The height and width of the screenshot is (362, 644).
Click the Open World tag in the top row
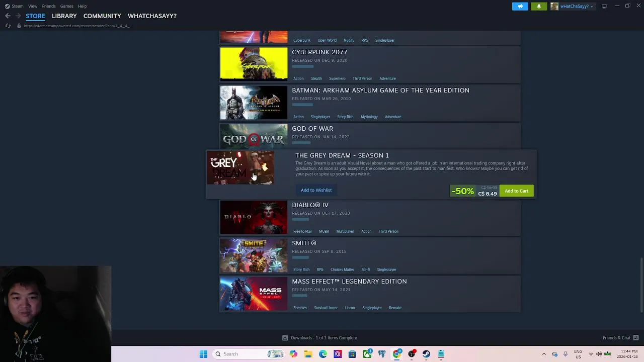pyautogui.click(x=327, y=40)
